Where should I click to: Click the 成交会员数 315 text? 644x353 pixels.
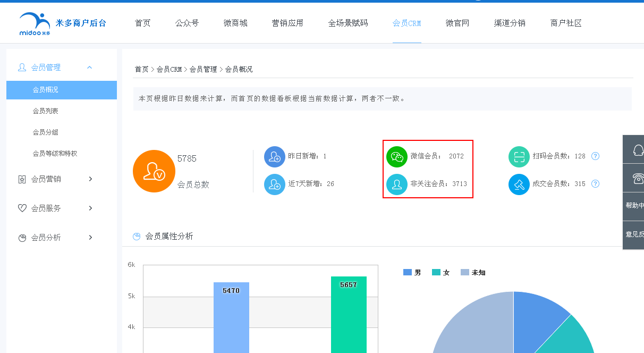(559, 184)
